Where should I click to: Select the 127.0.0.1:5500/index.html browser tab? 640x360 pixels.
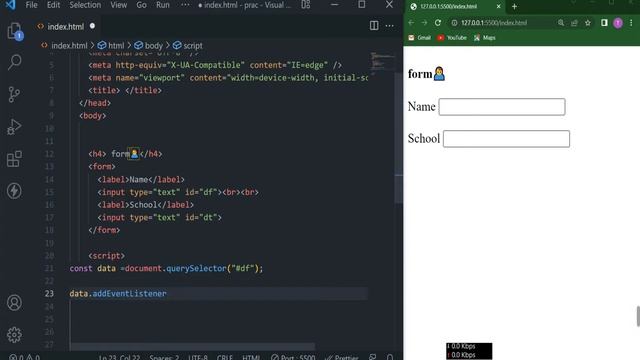point(455,7)
